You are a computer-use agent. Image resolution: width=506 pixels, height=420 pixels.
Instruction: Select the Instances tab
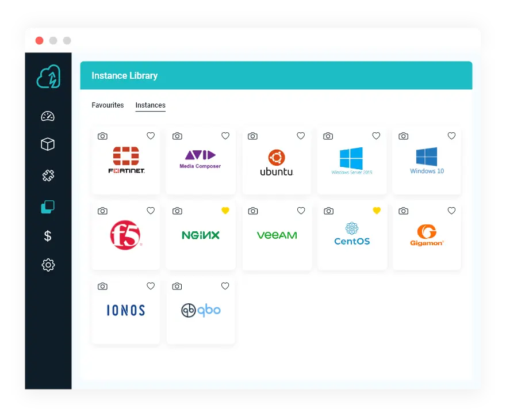click(x=150, y=105)
